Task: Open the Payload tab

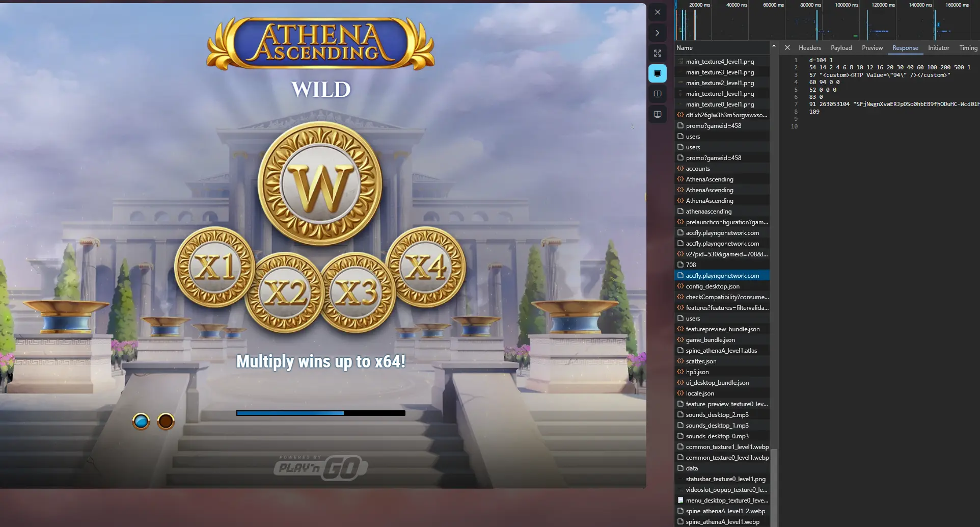Action: pos(841,47)
